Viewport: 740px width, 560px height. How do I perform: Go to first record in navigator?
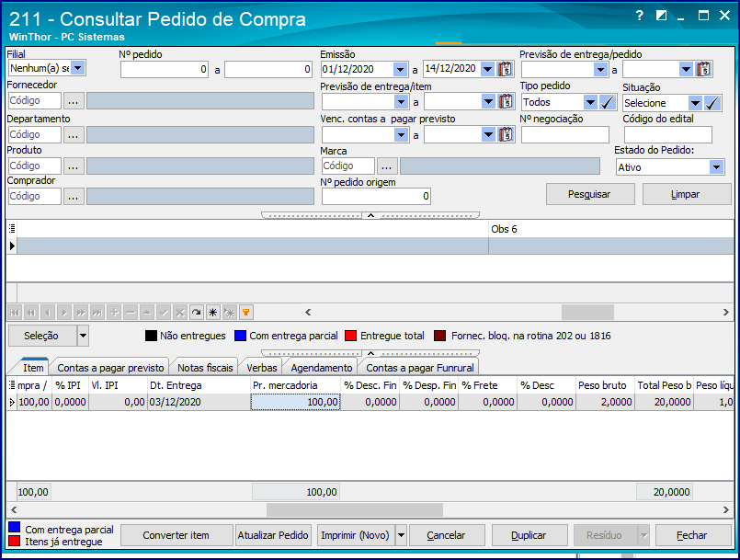tap(15, 312)
